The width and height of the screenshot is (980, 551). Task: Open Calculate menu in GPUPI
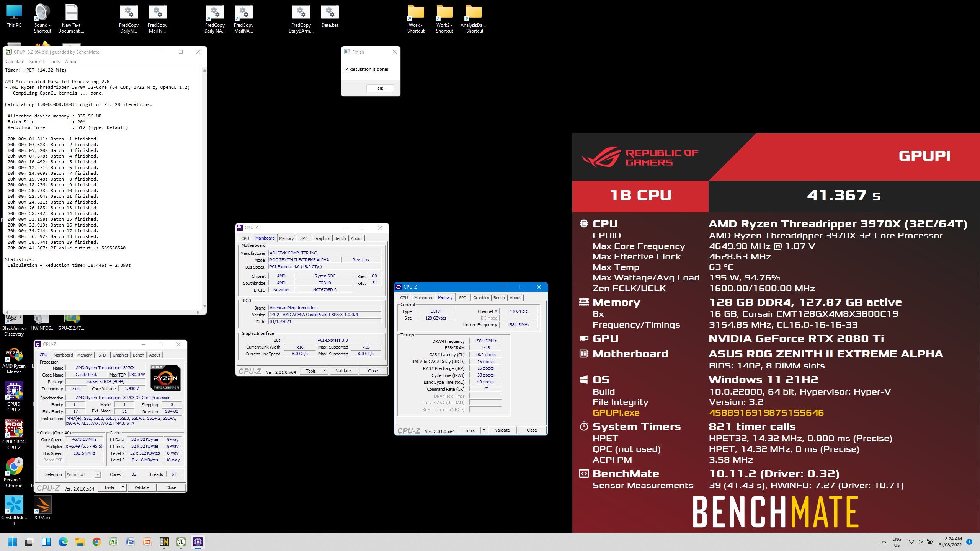[15, 62]
